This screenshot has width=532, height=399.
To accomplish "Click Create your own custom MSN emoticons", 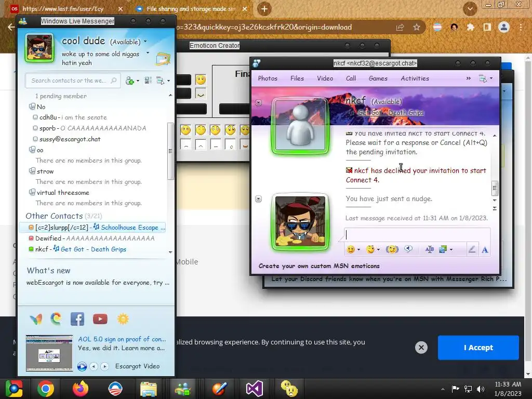I will [319, 266].
